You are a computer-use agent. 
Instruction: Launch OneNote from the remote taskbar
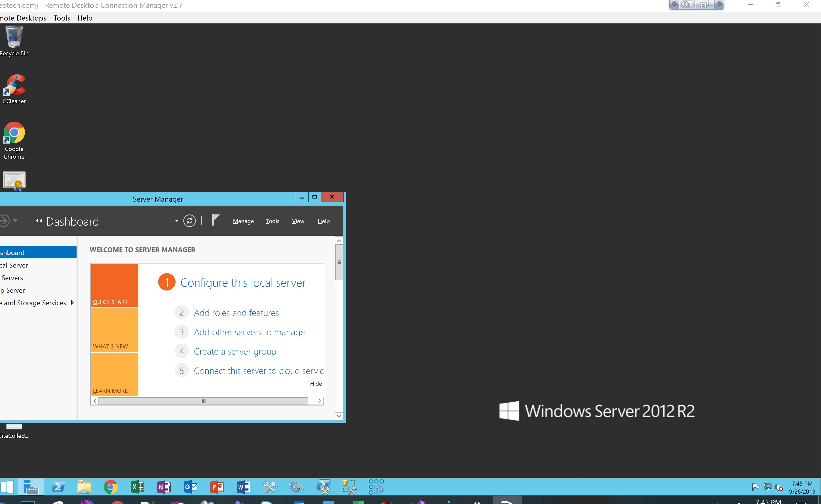tap(164, 487)
